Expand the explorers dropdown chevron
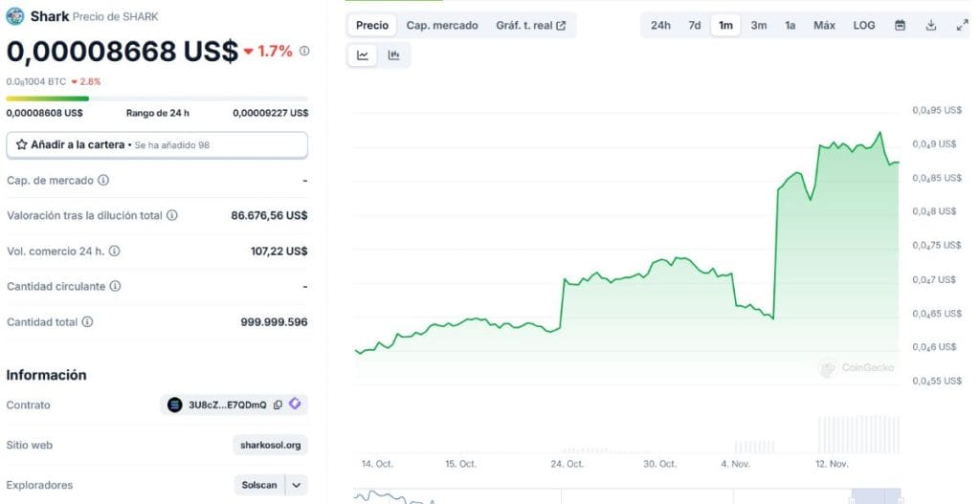 (297, 485)
